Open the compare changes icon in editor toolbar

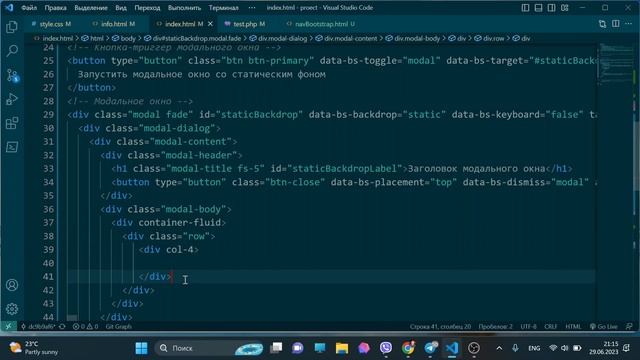[602, 24]
